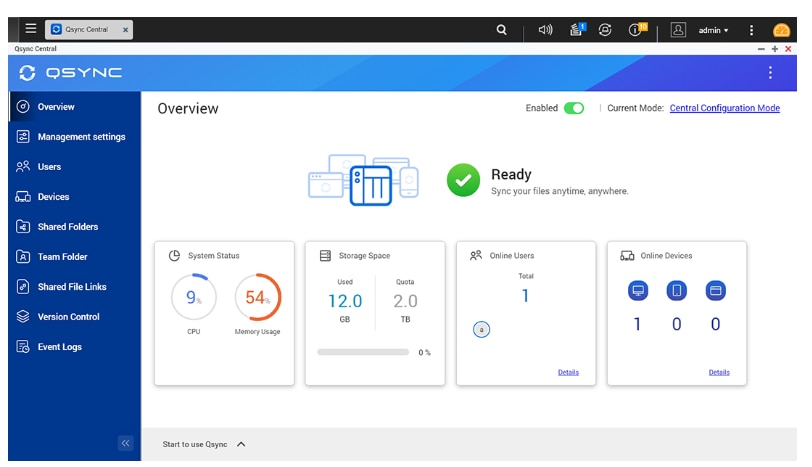Open Version Control page
The width and height of the screenshot is (812, 467).
point(68,317)
